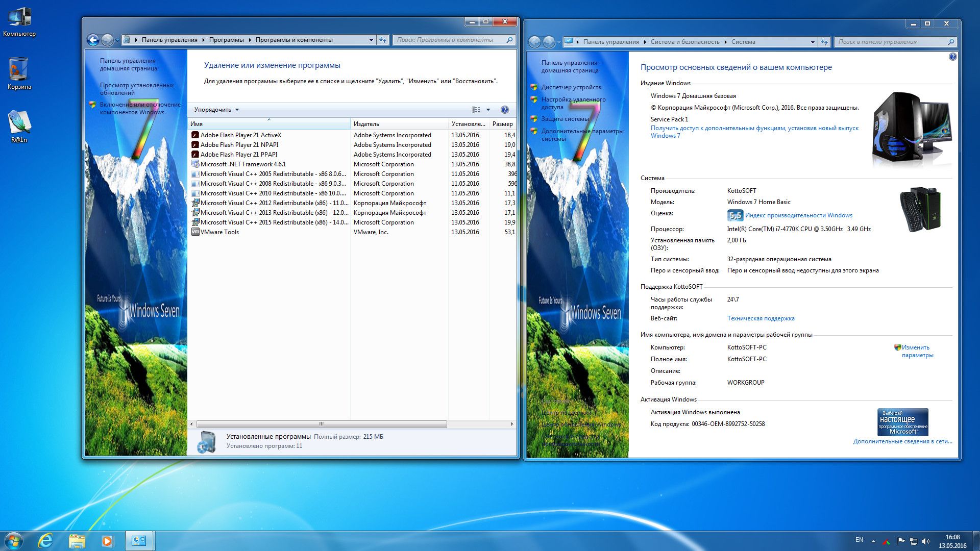Sort by the Издатель column header

(399, 124)
